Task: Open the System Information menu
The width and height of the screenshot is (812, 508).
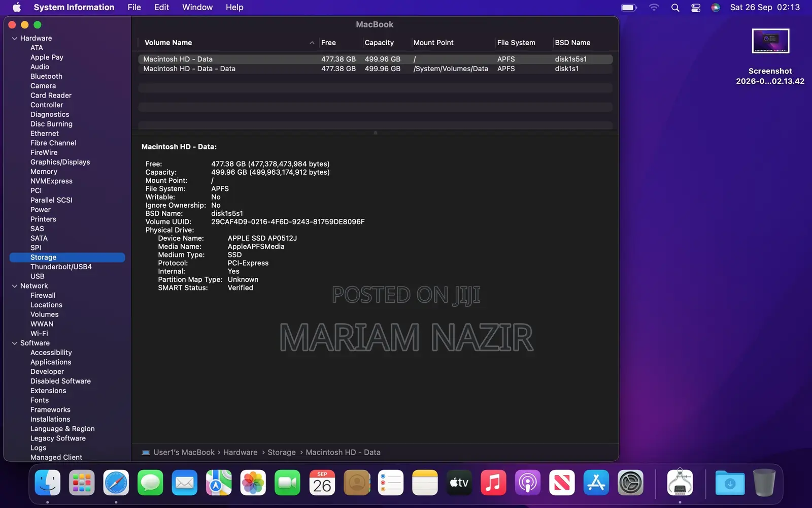Action: (x=74, y=7)
